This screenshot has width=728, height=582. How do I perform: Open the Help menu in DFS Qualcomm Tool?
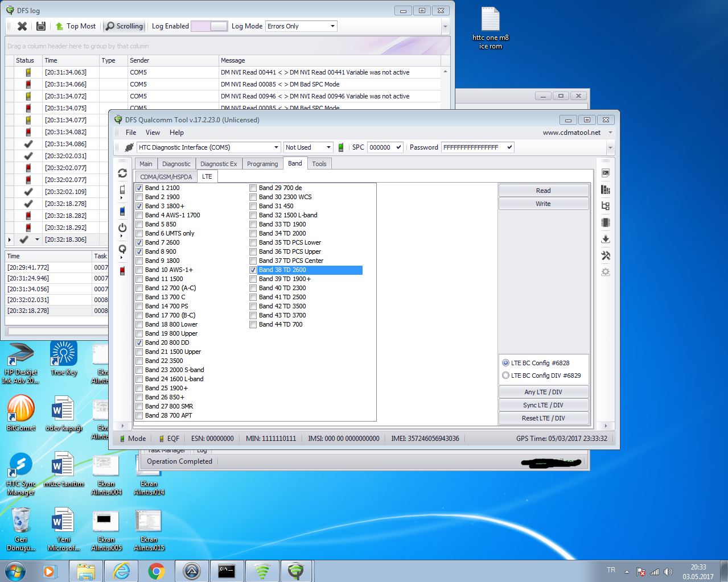(x=176, y=133)
